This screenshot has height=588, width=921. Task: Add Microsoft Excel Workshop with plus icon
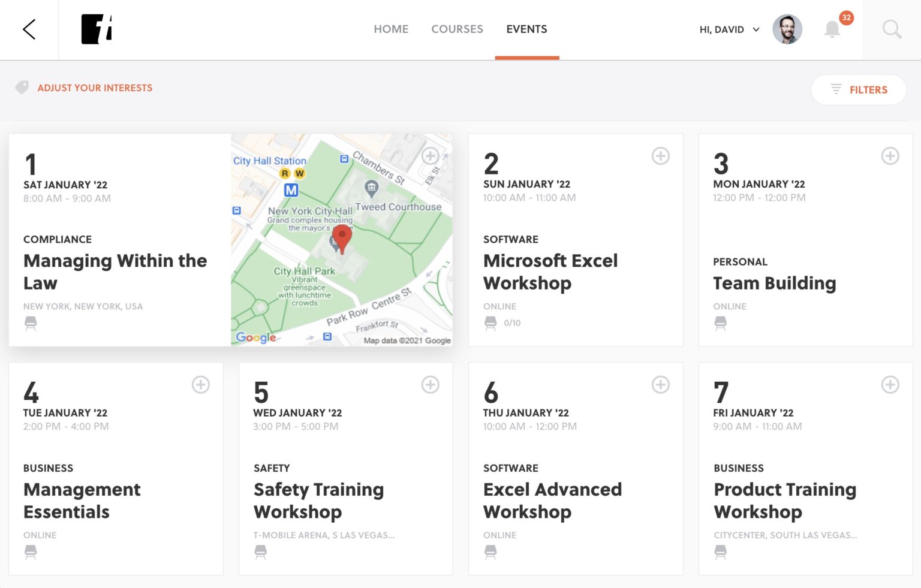(x=660, y=156)
